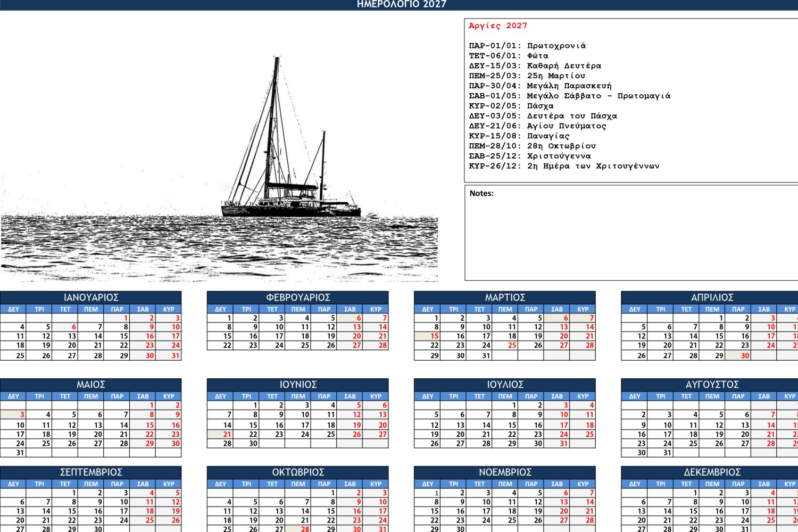This screenshot has height=532, width=798.
Task: Select the Καθαρή Δευτέρα holiday line
Action: point(535,66)
